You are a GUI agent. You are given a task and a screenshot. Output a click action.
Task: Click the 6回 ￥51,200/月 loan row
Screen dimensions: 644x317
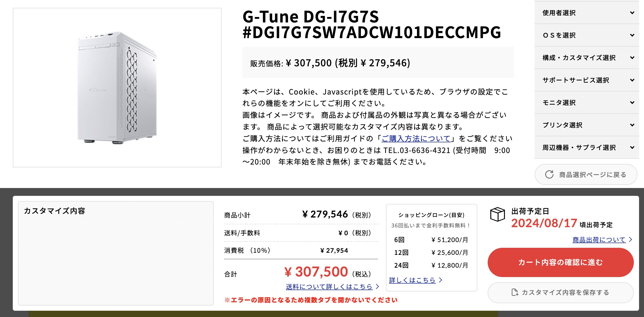[x=431, y=240]
